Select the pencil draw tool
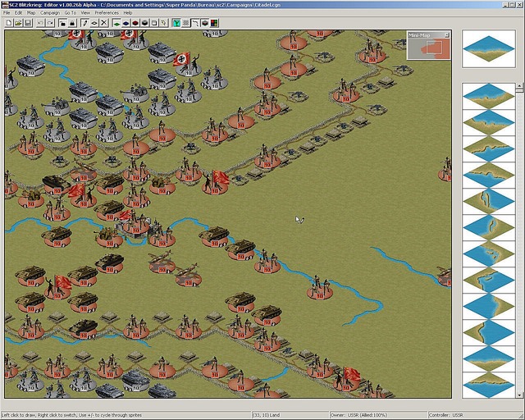Screen dimensions: 525x420 (84, 23)
